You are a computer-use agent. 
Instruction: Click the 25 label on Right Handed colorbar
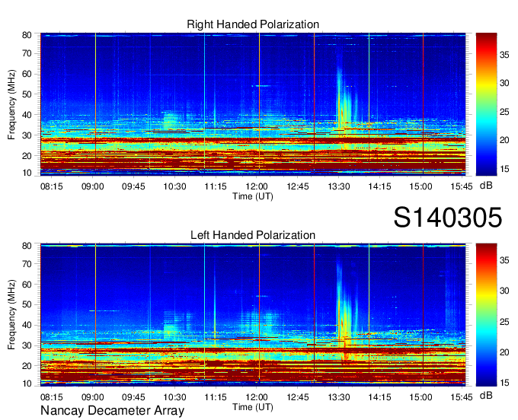pyautogui.click(x=504, y=112)
